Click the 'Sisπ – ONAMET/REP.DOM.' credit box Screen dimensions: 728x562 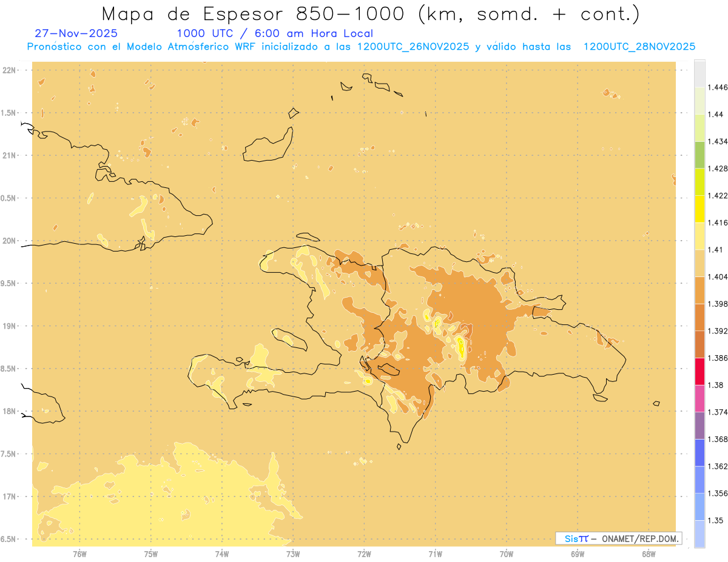tap(619, 538)
